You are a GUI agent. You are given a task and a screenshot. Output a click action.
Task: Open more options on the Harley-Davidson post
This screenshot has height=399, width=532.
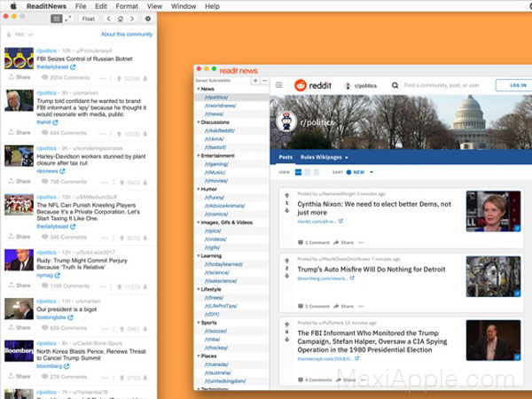(106, 183)
